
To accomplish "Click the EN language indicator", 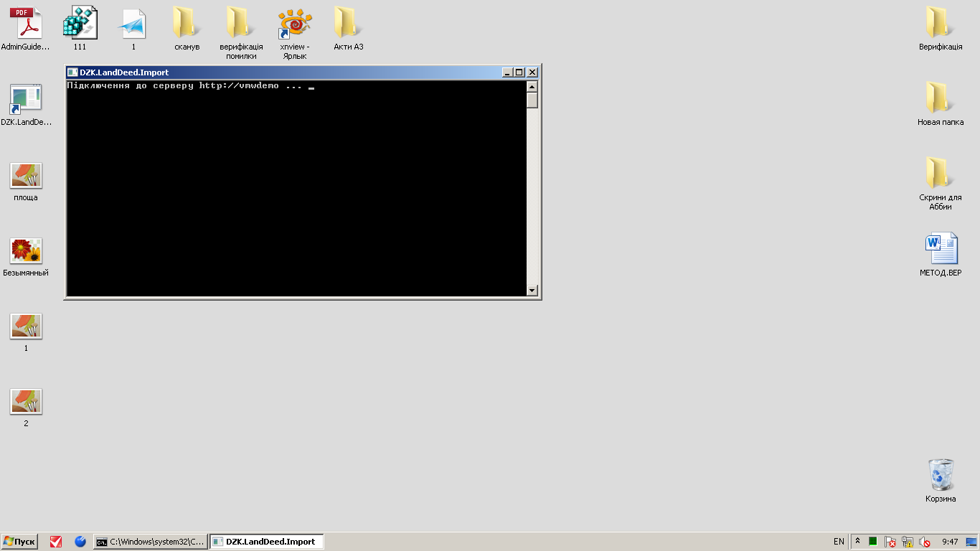I will pyautogui.click(x=839, y=542).
